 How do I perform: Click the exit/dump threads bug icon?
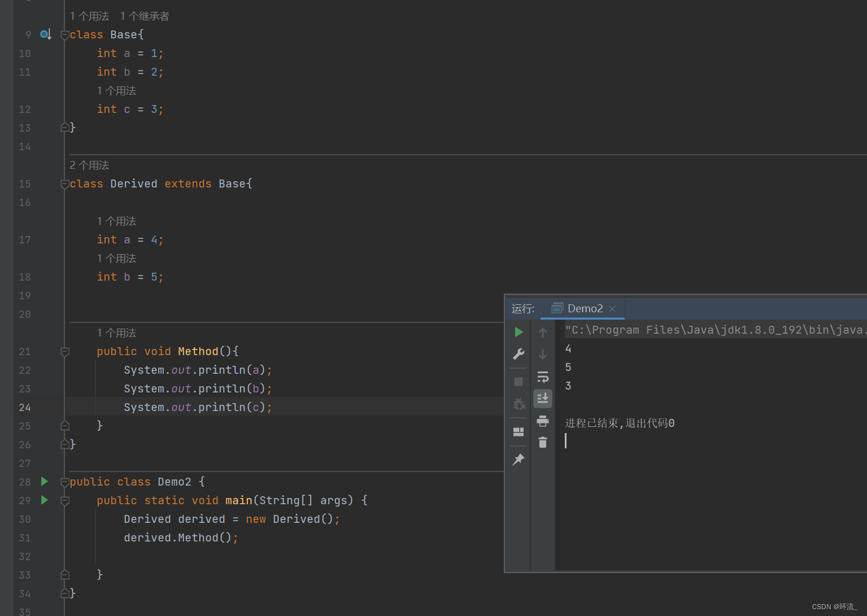pyautogui.click(x=519, y=404)
